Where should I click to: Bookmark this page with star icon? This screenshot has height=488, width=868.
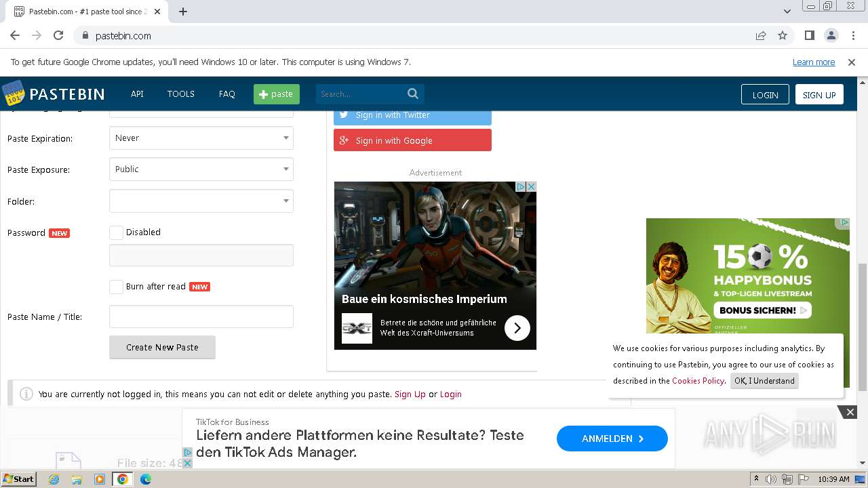783,35
